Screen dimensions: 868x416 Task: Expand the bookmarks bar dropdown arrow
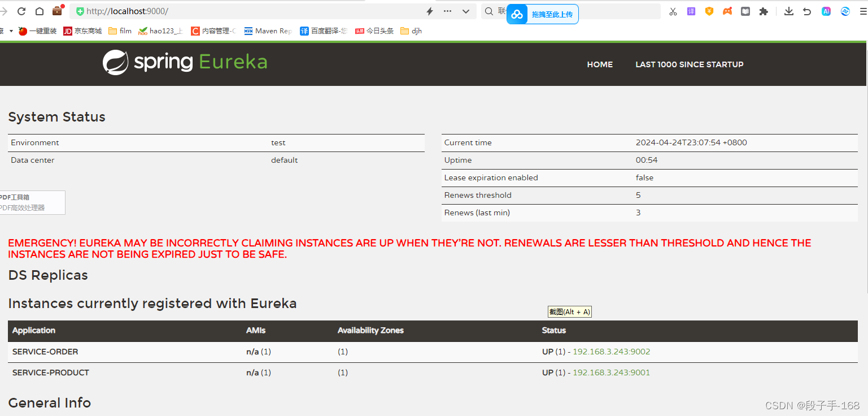pos(11,31)
